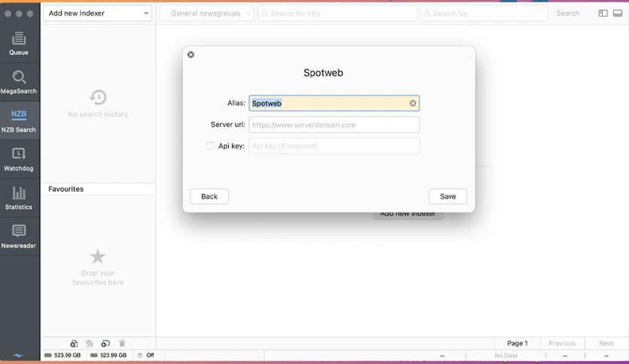This screenshot has height=364, width=629.
Task: Toggle the sidebar panel layout icon
Action: pos(603,14)
